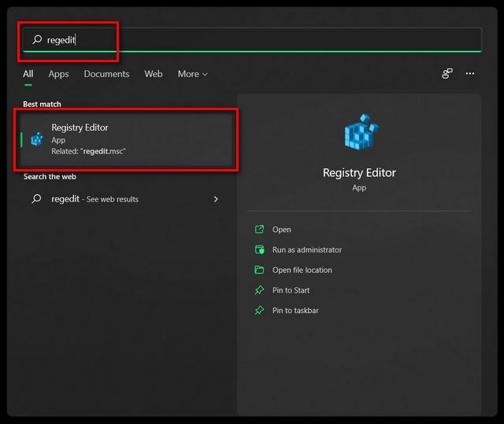Expand the More dropdown

tap(192, 74)
